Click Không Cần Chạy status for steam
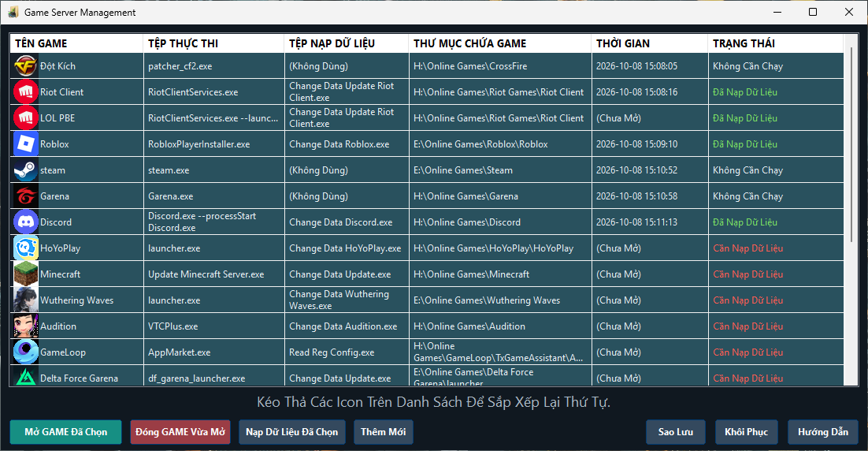Screen dimensions: 868x451 (776, 170)
